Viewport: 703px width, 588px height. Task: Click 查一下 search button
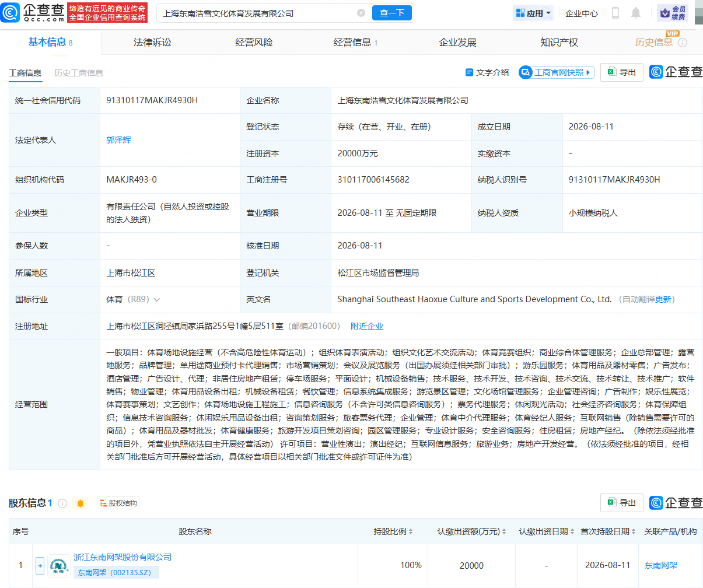point(392,13)
